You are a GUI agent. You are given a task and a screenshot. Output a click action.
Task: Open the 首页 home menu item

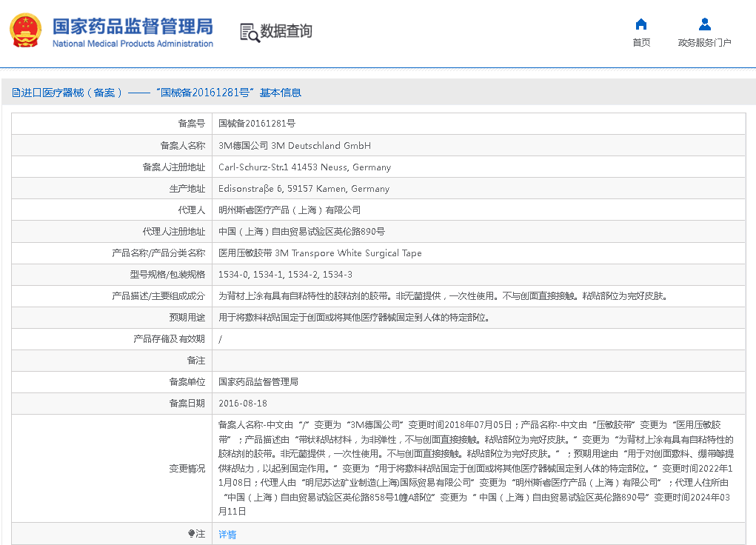click(x=641, y=42)
